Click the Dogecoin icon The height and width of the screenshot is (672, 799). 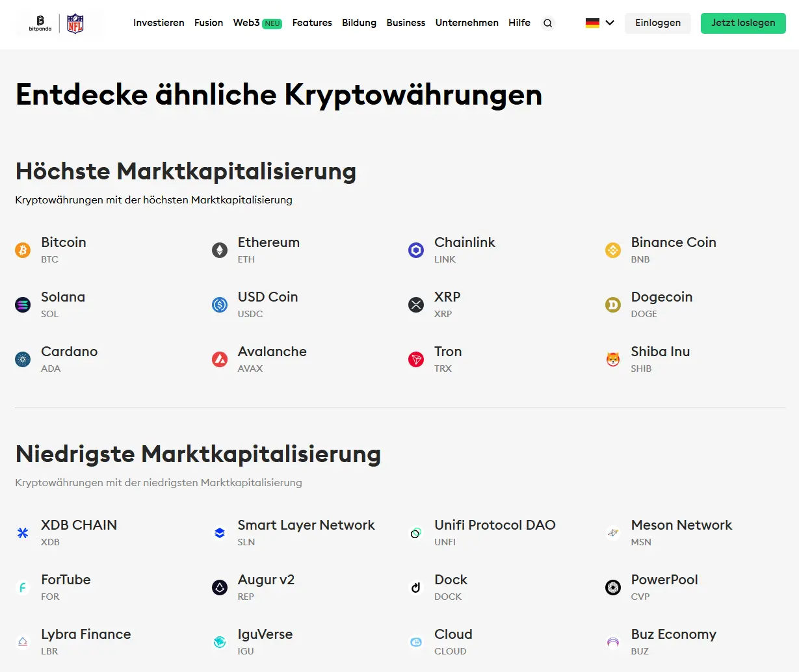tap(613, 304)
